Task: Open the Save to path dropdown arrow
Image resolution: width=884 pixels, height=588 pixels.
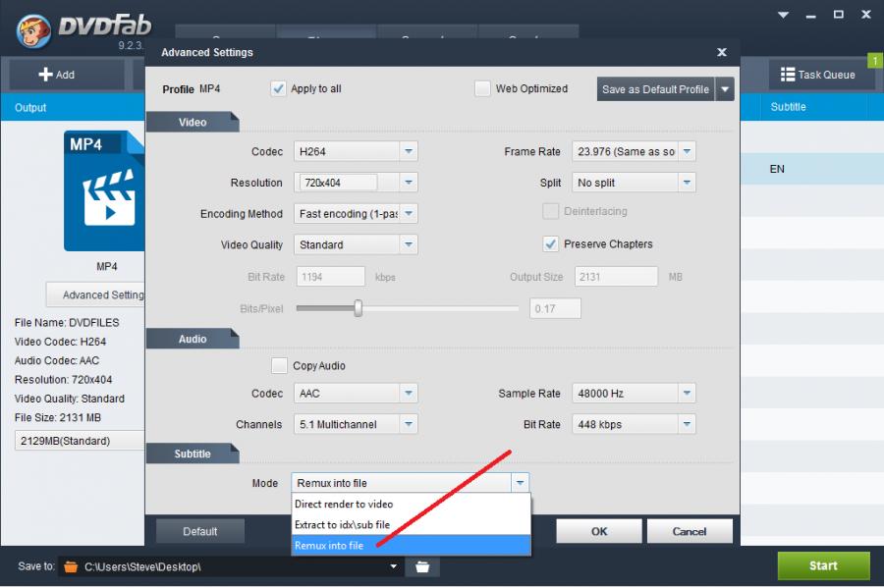Action: coord(394,566)
